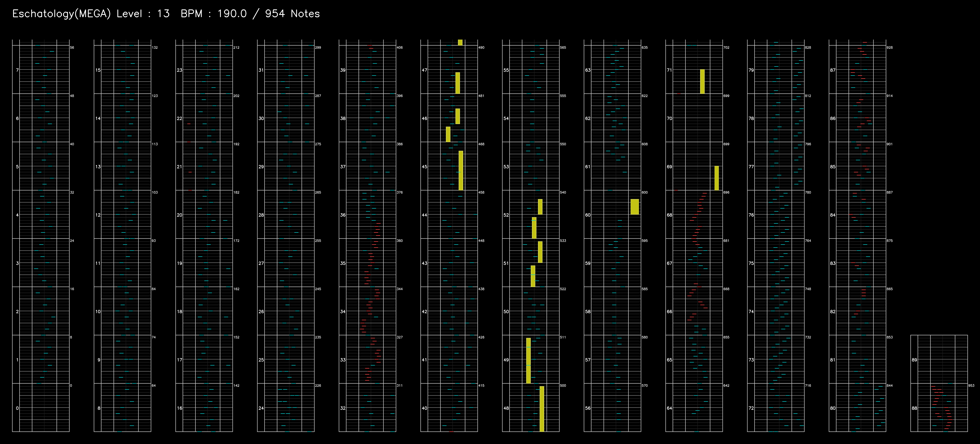Click the note count 142 label
This screenshot has height=444, width=980.
point(236,385)
